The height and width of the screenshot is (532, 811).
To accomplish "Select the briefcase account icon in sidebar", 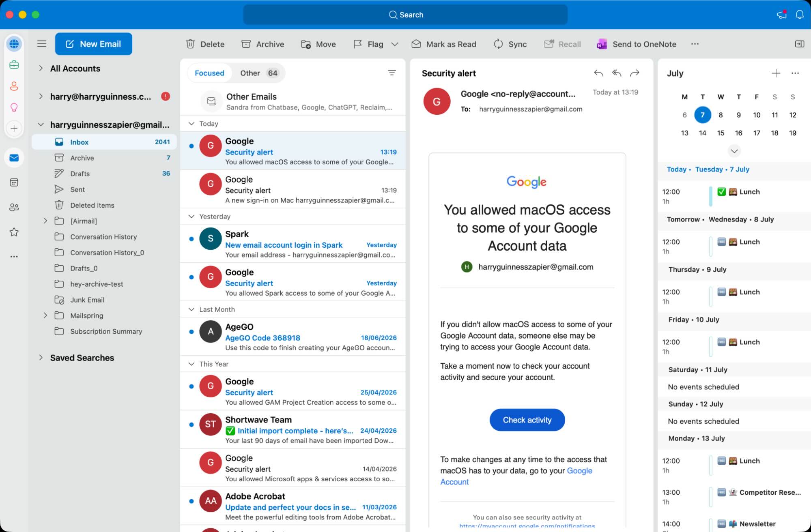I will click(x=14, y=65).
